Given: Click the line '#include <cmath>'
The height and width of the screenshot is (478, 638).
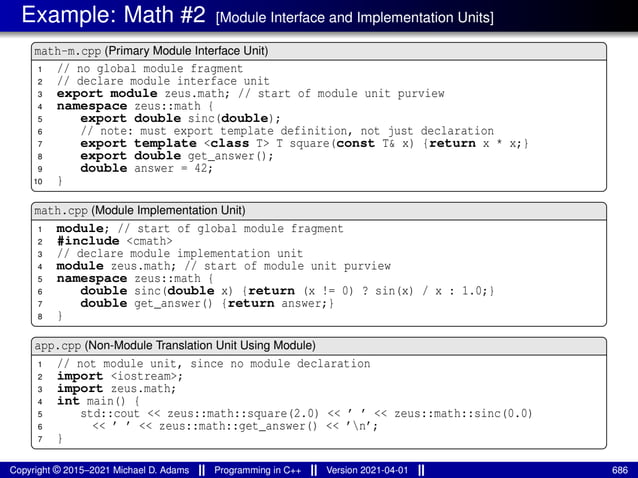Looking at the screenshot, I should [x=115, y=241].
